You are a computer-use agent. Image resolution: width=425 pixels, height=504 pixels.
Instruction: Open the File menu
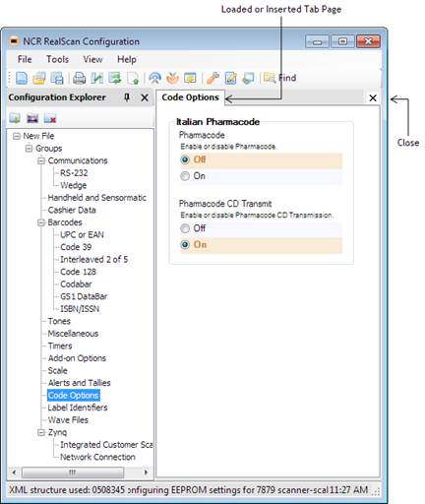click(x=25, y=59)
